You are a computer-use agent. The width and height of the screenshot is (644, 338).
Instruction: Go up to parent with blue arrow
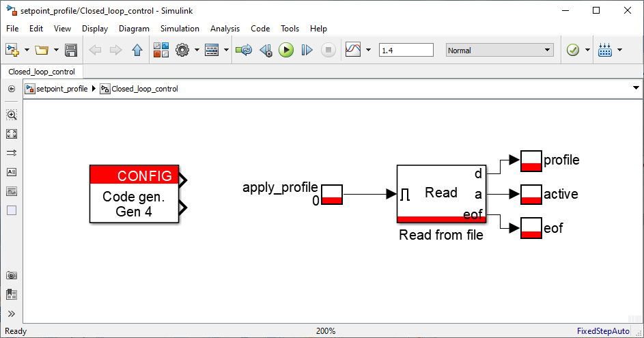(x=137, y=50)
